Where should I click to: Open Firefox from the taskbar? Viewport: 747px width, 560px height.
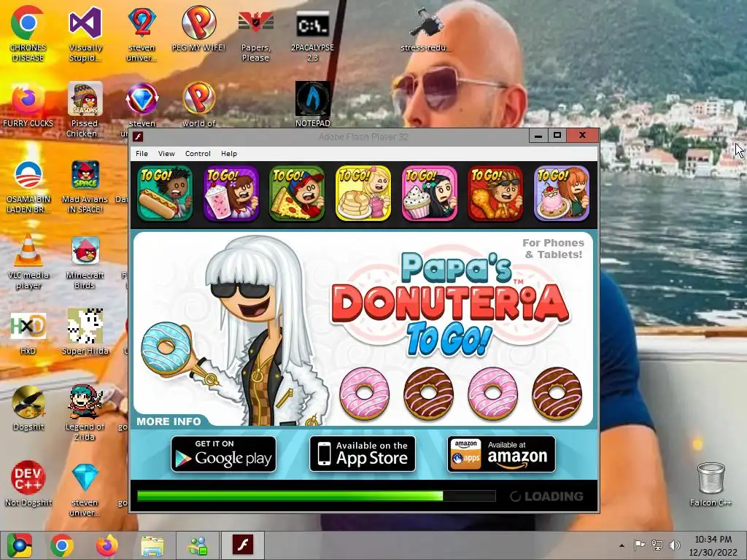[107, 545]
